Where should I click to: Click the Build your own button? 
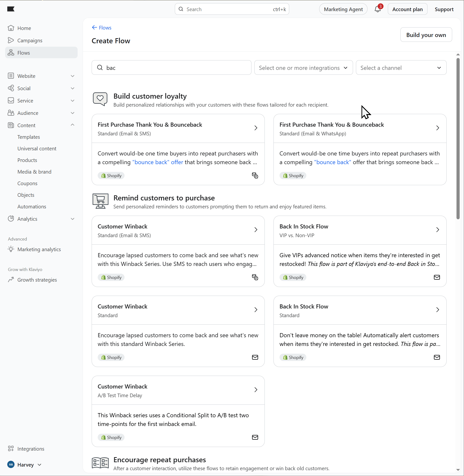pyautogui.click(x=426, y=35)
